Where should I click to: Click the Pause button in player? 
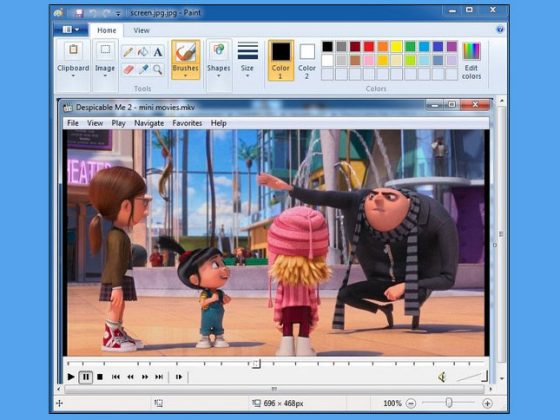[x=86, y=377]
